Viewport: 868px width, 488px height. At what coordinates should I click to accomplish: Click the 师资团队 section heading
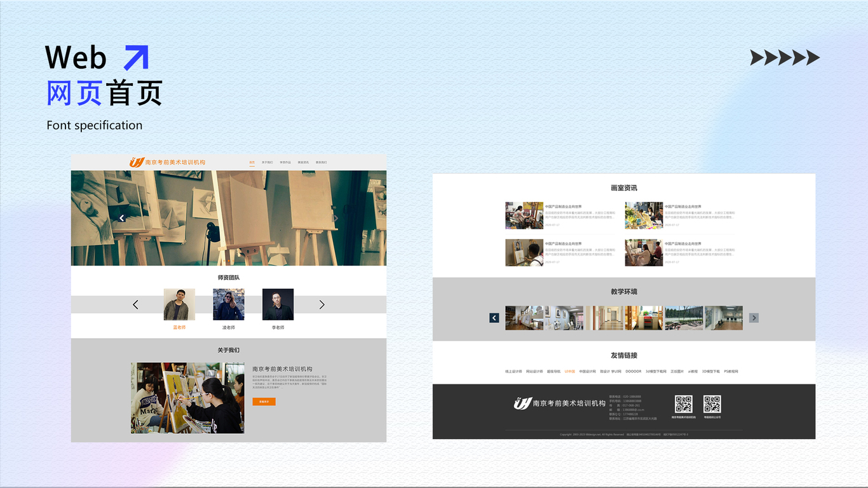point(229,278)
